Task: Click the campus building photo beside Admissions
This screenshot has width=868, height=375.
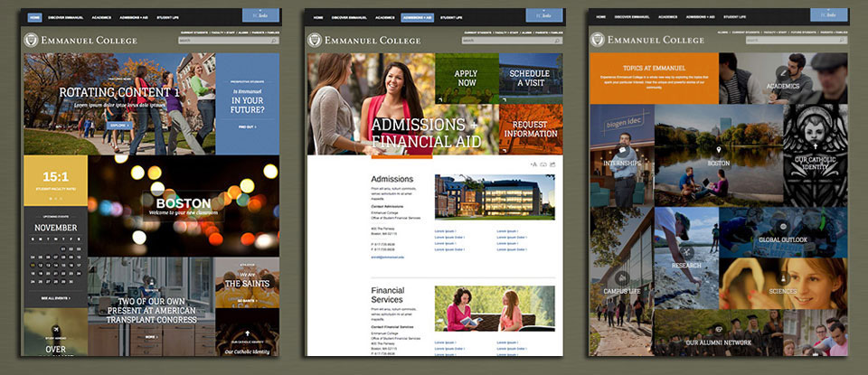Action: (x=495, y=198)
